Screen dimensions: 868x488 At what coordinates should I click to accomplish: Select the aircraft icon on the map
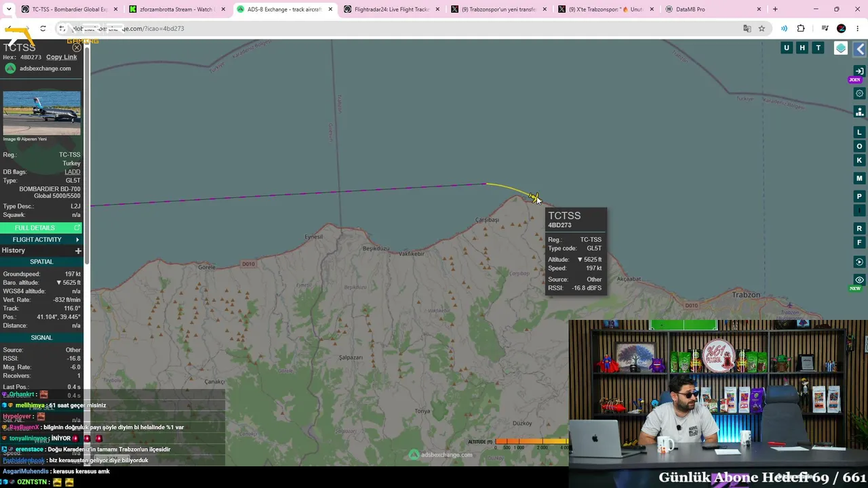pyautogui.click(x=533, y=197)
